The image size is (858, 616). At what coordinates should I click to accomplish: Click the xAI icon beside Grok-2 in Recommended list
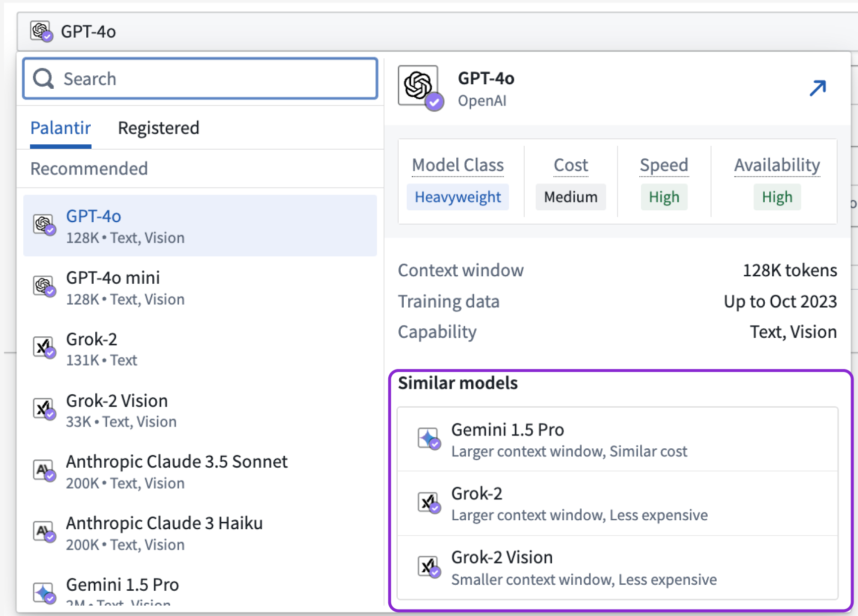[44, 347]
